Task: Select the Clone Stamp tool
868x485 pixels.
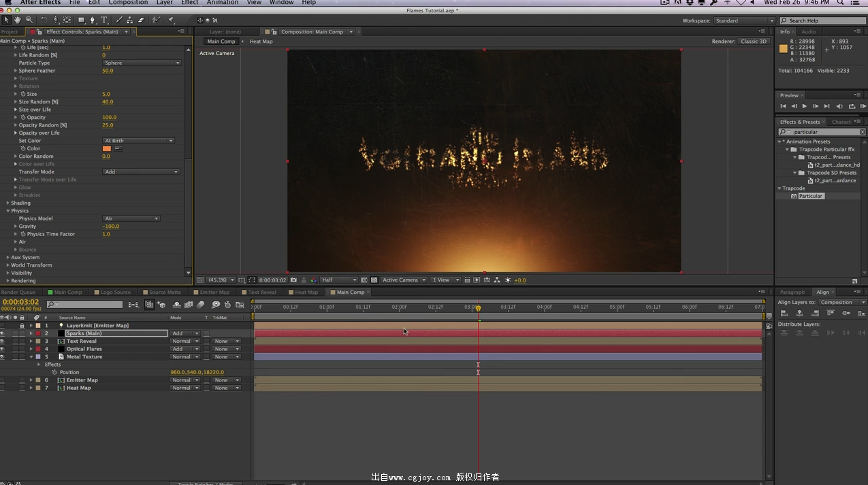Action: (x=131, y=20)
